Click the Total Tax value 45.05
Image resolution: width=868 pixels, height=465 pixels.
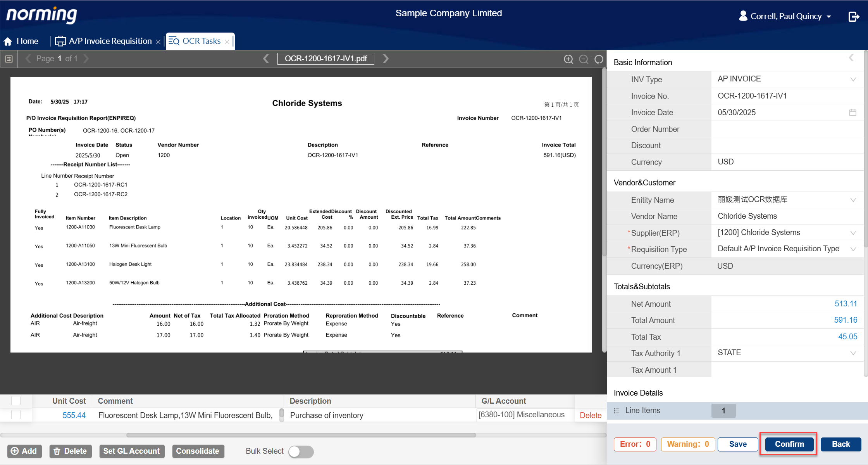click(847, 337)
